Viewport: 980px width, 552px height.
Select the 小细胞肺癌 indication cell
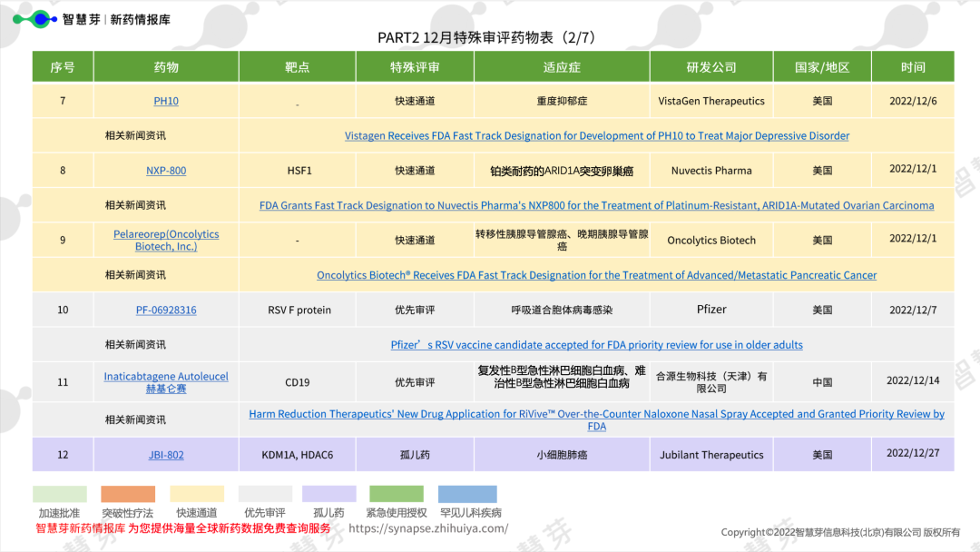click(562, 455)
